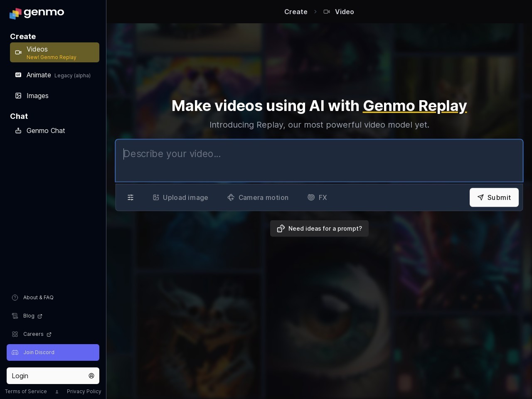This screenshot has height=399, width=532.
Task: Open Terms of Service
Action: coord(26,392)
